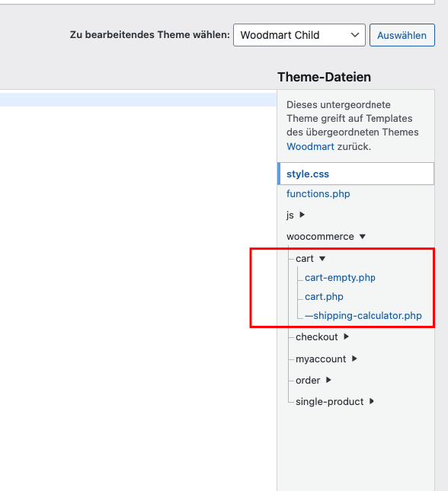Click the chevron in the Woodmart Child select
The image size is (448, 491).
pyautogui.click(x=354, y=35)
